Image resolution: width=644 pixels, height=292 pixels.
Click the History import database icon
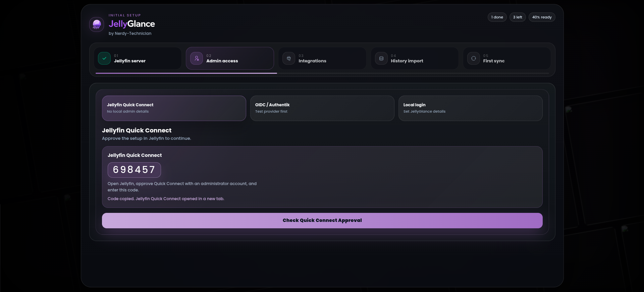coord(381,58)
